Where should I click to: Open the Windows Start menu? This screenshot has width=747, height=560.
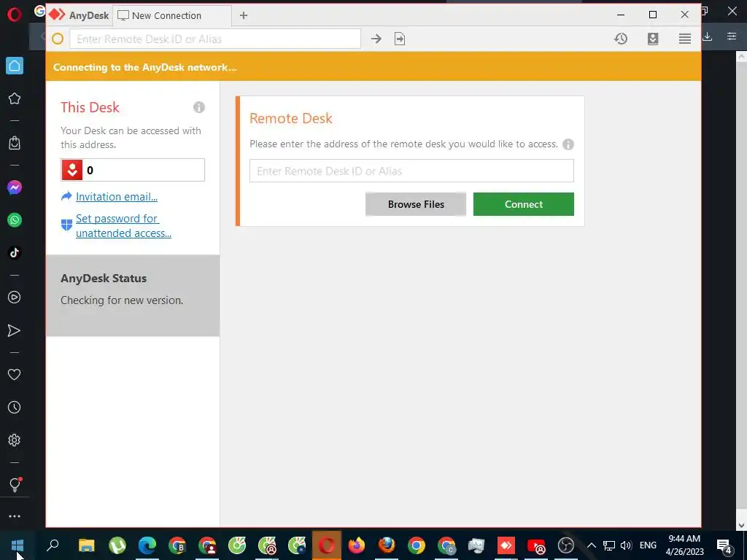[x=18, y=545]
